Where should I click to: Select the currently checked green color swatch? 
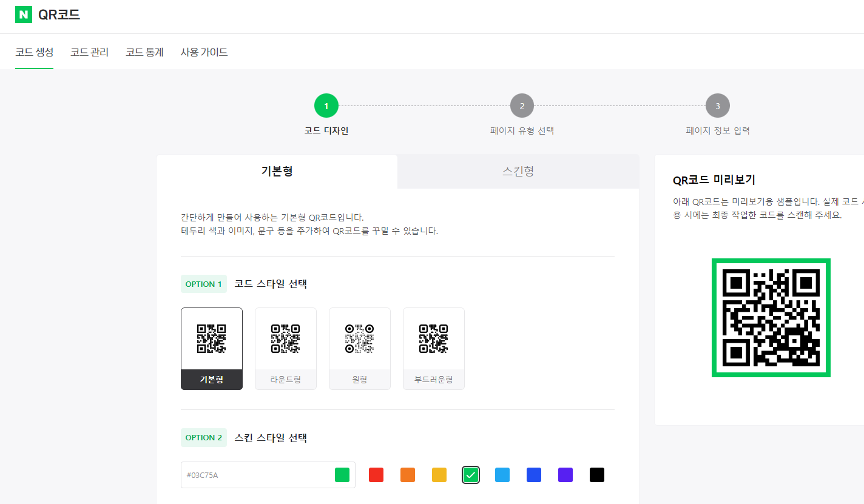[470, 475]
